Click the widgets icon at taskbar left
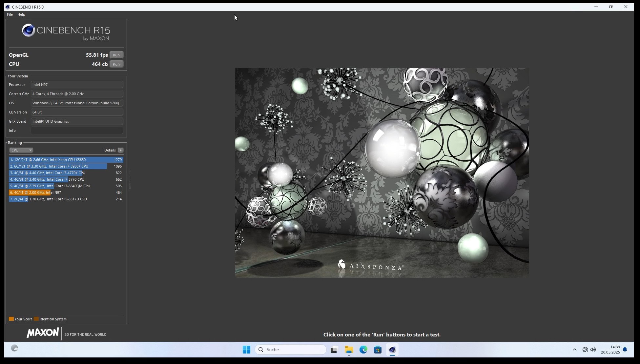Image resolution: width=640 pixels, height=364 pixels. pos(14,348)
